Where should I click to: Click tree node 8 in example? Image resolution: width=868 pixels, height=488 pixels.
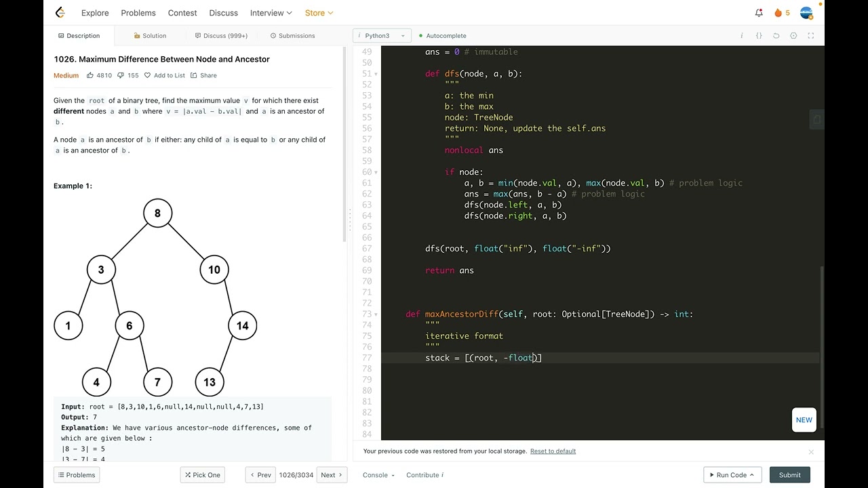coord(157,213)
